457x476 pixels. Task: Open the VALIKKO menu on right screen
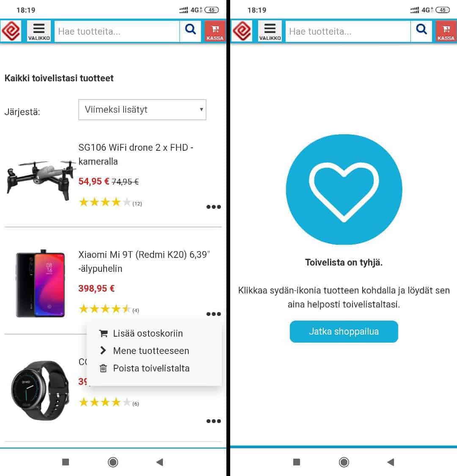[x=270, y=31]
